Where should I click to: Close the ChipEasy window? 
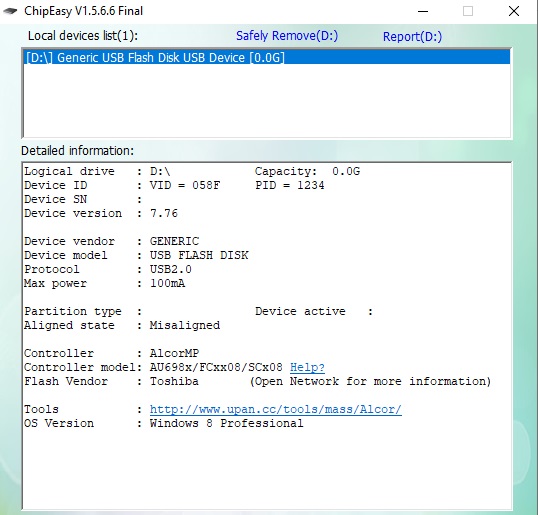(514, 11)
